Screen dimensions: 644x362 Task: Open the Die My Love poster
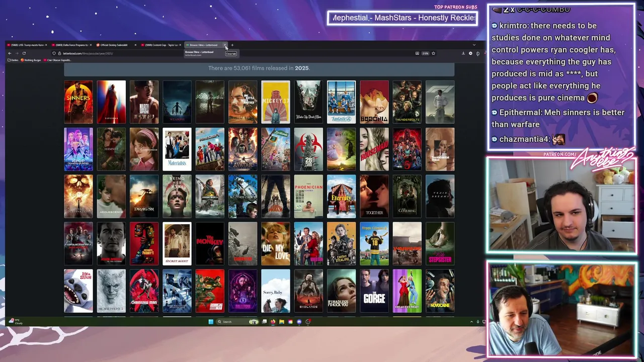(276, 244)
